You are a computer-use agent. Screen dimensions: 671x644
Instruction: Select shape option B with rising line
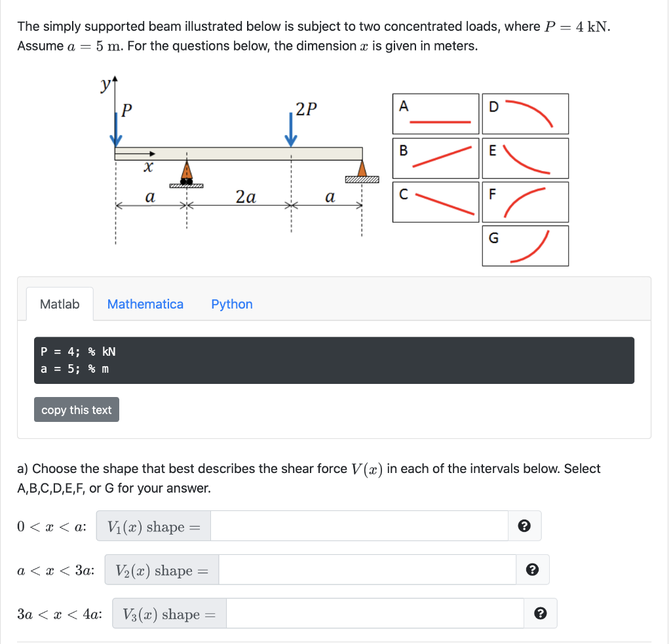tap(435, 158)
